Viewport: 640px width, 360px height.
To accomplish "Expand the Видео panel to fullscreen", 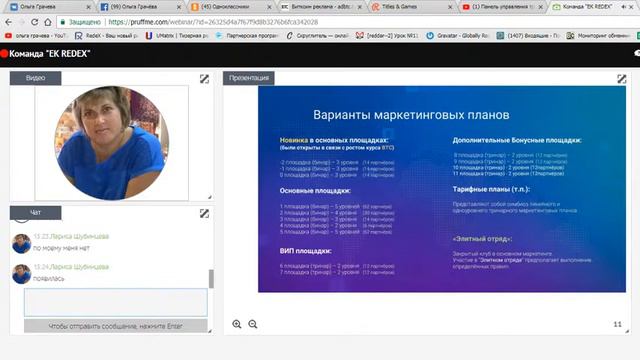I will tap(204, 79).
